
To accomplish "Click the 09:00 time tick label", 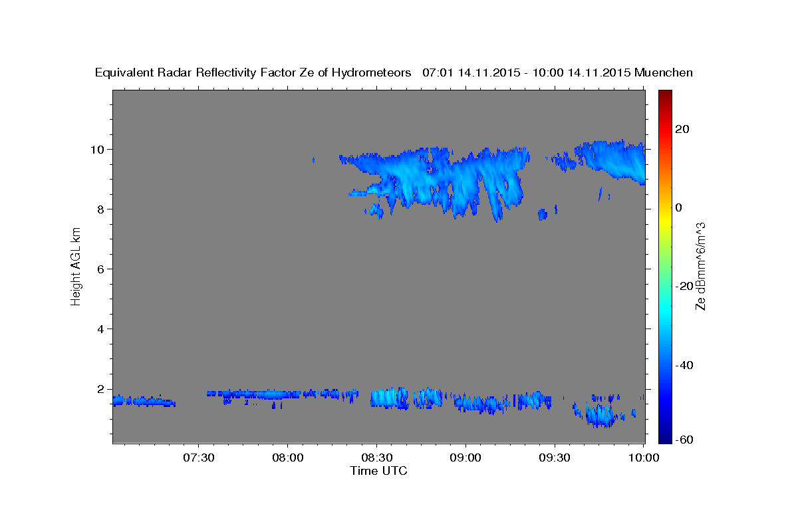I will pos(465,458).
